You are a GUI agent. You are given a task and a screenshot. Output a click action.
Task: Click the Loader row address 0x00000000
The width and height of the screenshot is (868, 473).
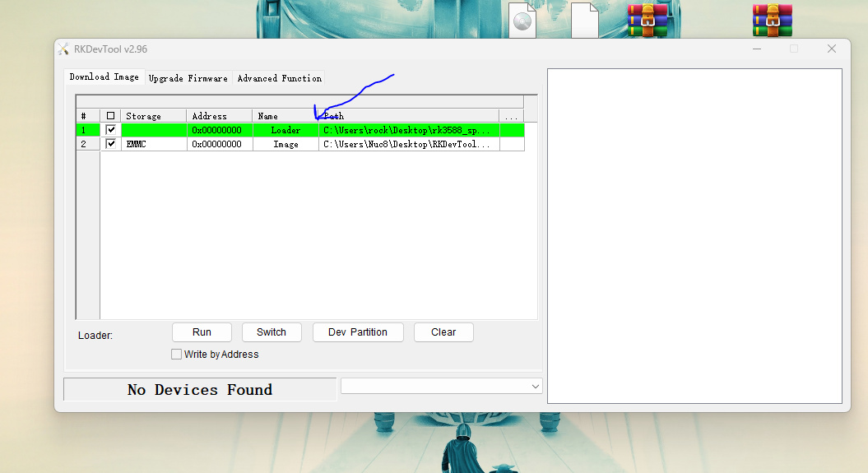pos(219,130)
